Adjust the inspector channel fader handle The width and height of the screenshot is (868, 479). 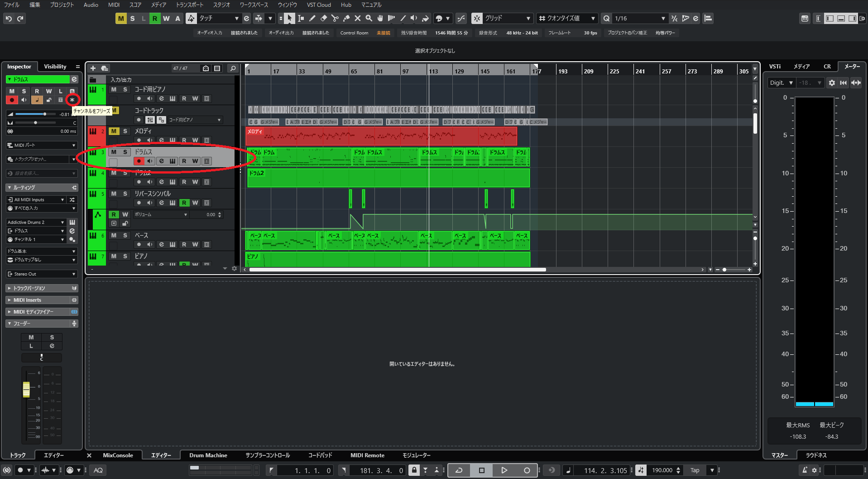tap(26, 389)
